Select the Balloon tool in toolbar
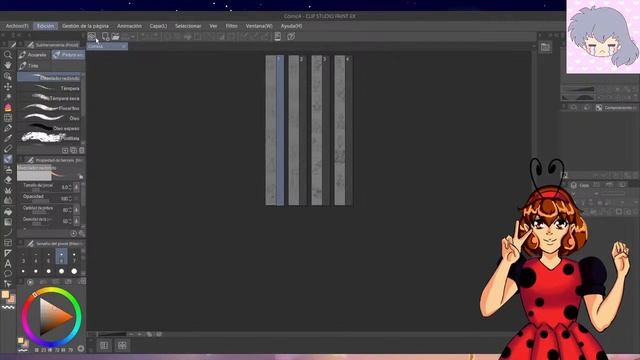This screenshot has height=360, width=640. [x=8, y=274]
